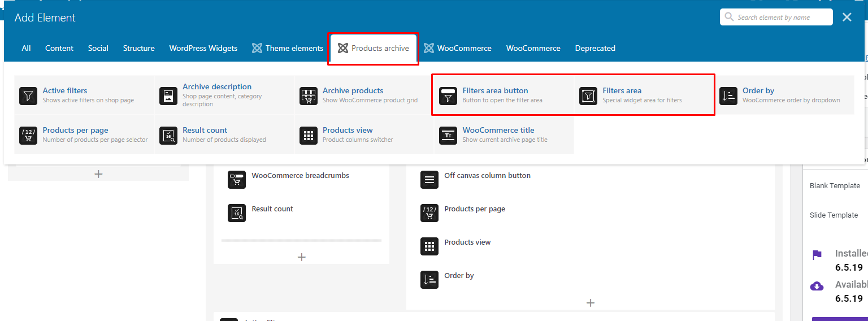The image size is (868, 321).
Task: Click the purple Installed flag icon
Action: click(x=817, y=255)
